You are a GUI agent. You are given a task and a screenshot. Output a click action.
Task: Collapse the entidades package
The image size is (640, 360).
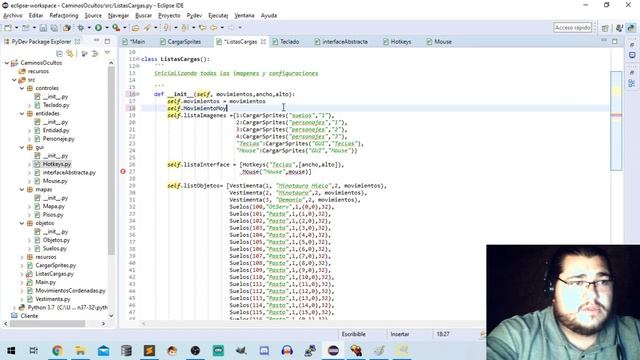tap(22, 113)
